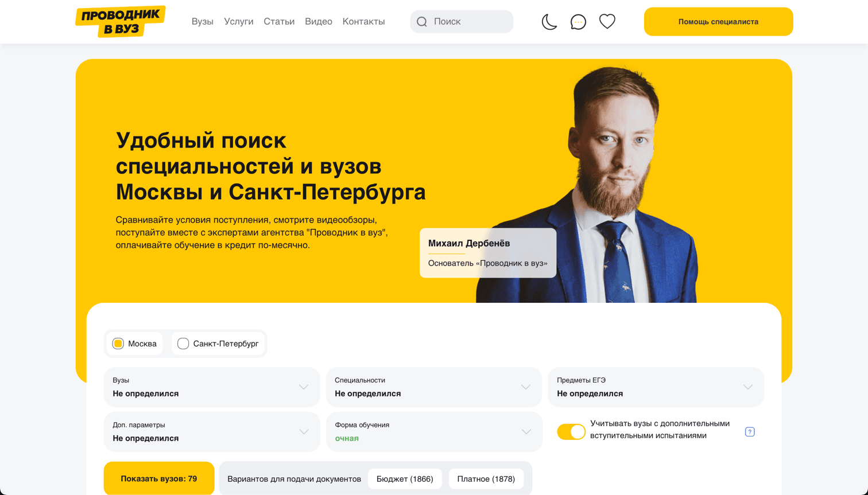Open Форма обучения dropdown
Viewport: 868px width, 495px height.
pos(434,432)
